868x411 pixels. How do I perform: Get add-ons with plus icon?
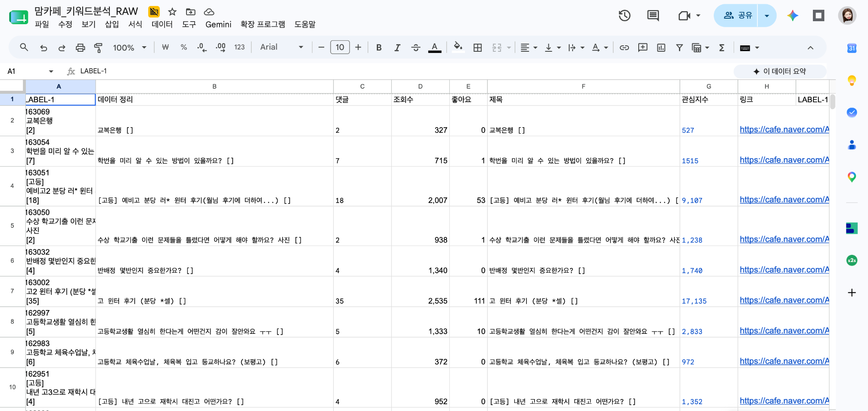[x=852, y=293]
